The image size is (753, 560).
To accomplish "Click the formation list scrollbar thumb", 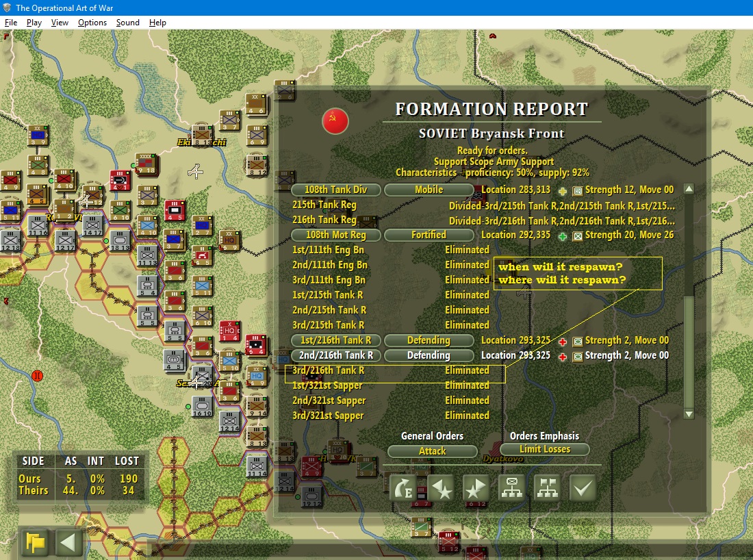I will pyautogui.click(x=689, y=353).
